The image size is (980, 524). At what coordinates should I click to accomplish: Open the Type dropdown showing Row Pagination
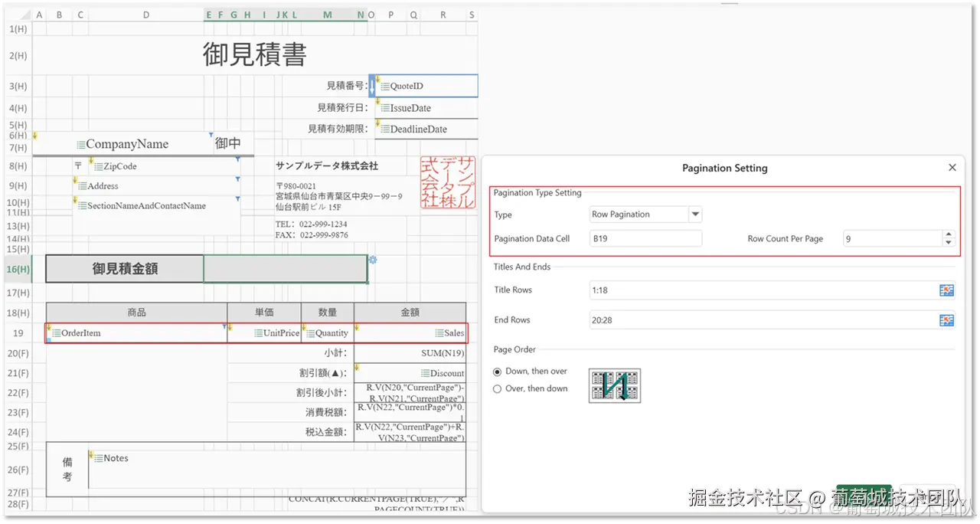tap(695, 215)
